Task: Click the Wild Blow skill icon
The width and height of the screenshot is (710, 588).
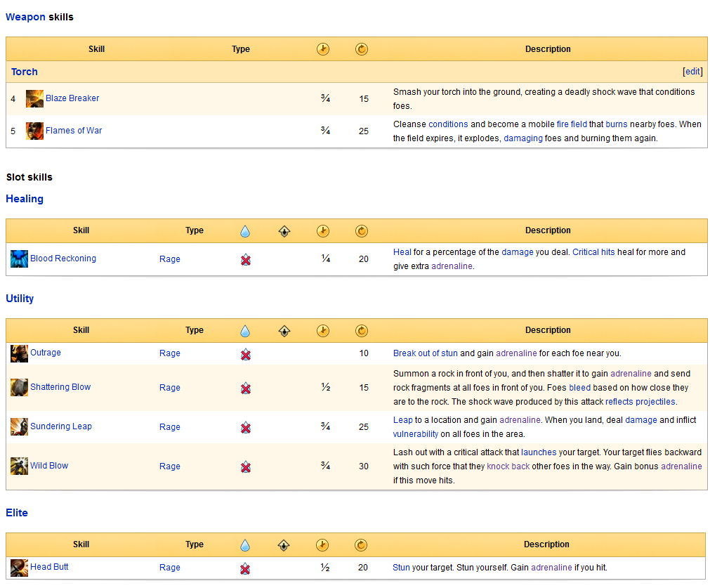Action: (19, 466)
